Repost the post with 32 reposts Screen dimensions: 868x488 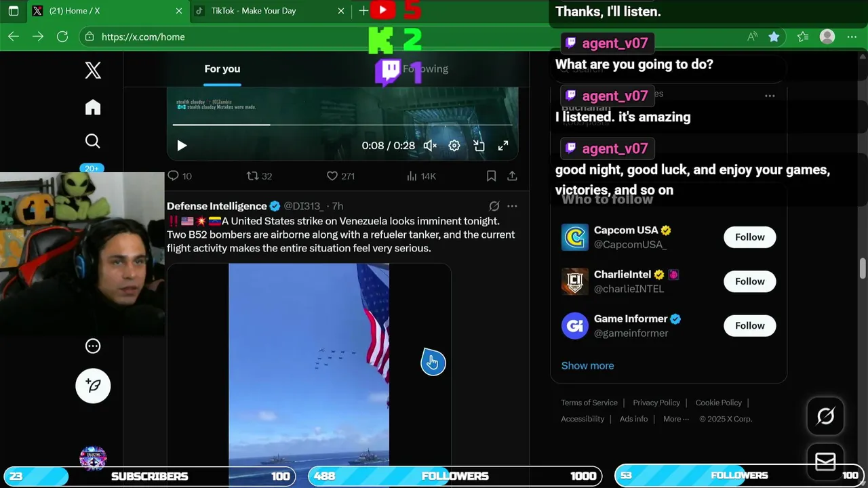(259, 176)
